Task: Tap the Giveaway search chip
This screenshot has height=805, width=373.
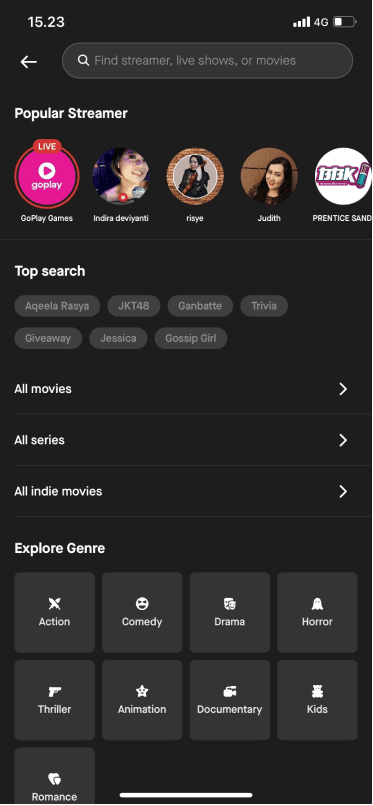Action: tap(48, 338)
